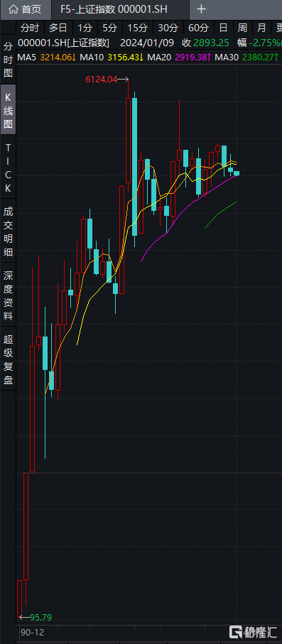
Task: Select the 分时 period tab
Action: click(31, 28)
